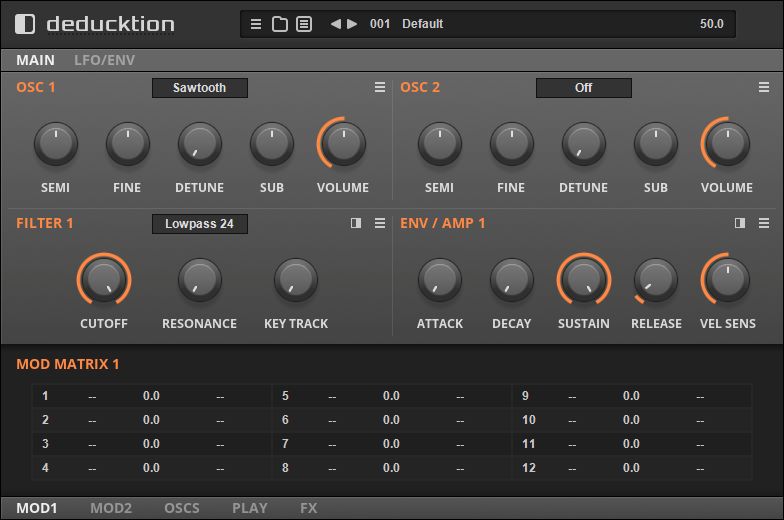
Task: Select mod matrix slot 8 source
Action: pyautogui.click(x=332, y=468)
